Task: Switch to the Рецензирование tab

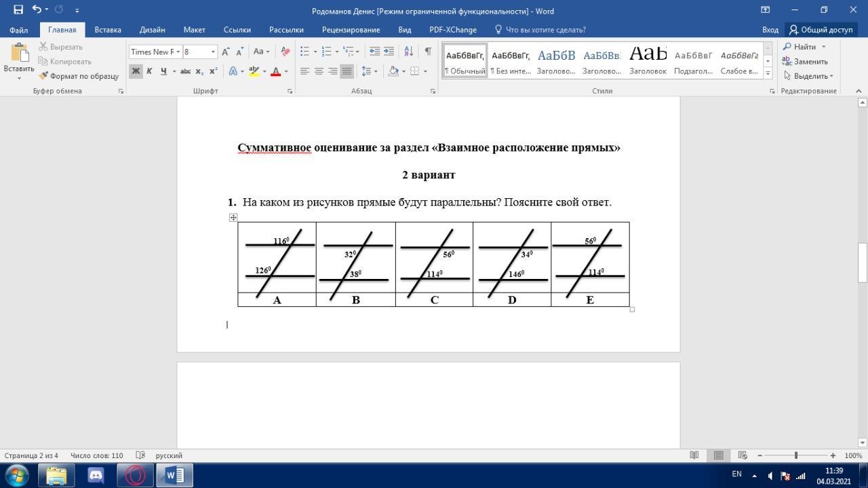Action: pyautogui.click(x=351, y=30)
